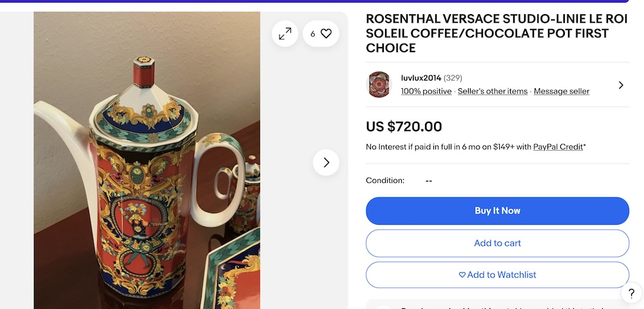This screenshot has width=644, height=309.
Task: Click the (329) feedback score
Action: pyautogui.click(x=453, y=78)
